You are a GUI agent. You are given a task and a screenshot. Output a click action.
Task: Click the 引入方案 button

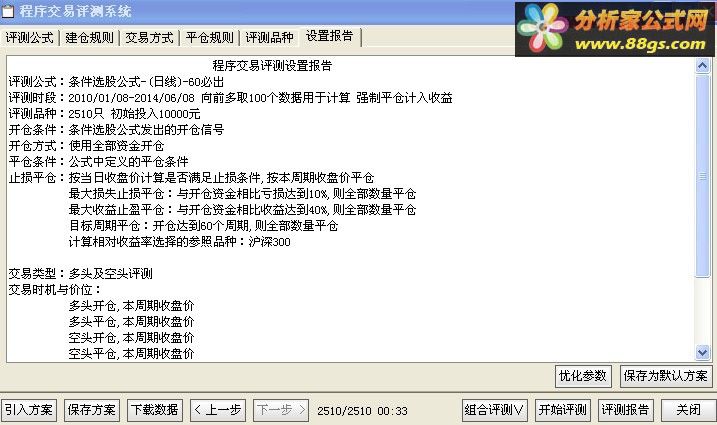click(29, 410)
